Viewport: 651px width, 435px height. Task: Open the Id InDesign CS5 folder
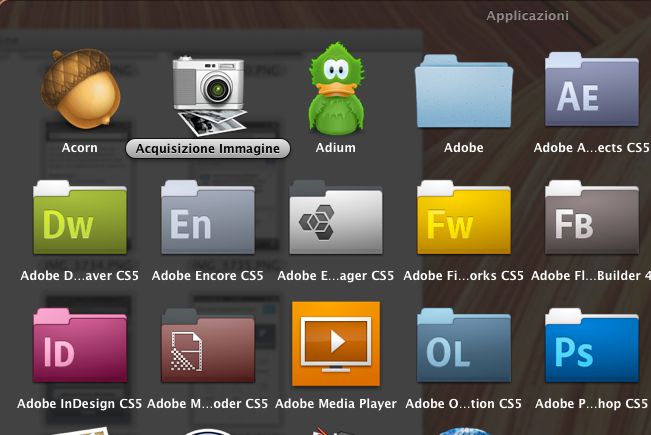click(80, 345)
